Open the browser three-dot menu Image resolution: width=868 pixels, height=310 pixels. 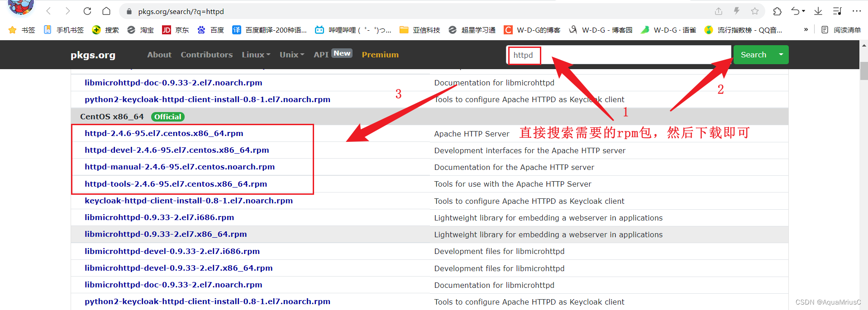(856, 11)
